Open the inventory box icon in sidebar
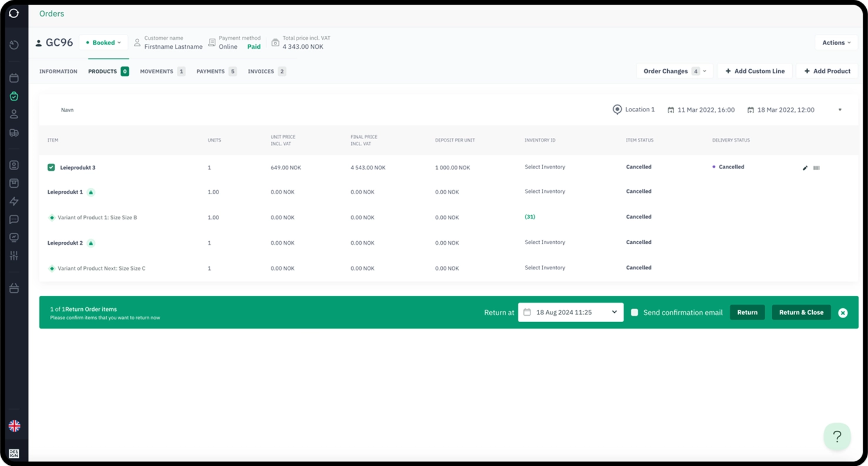This screenshot has width=868, height=466. 14,183
